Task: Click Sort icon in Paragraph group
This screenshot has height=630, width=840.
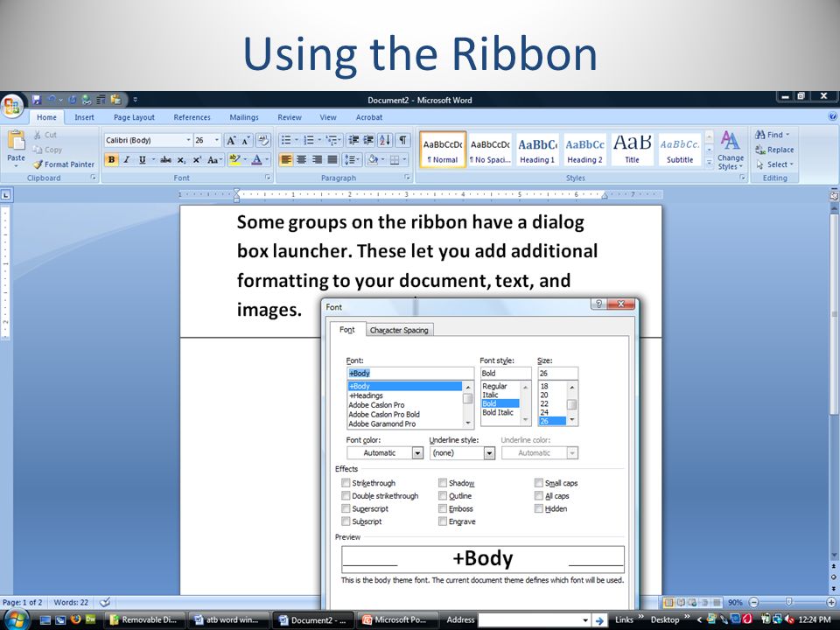Action: tap(385, 140)
